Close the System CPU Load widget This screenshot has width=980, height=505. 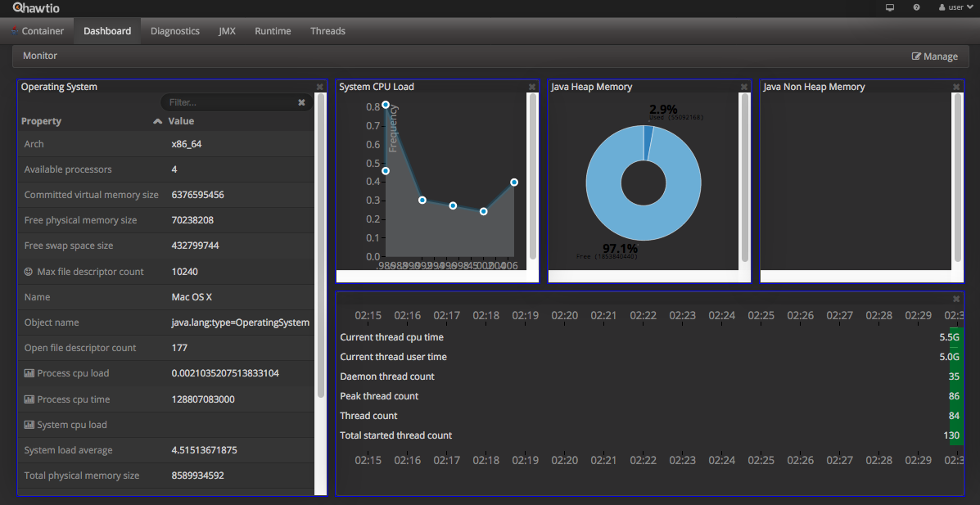click(532, 87)
